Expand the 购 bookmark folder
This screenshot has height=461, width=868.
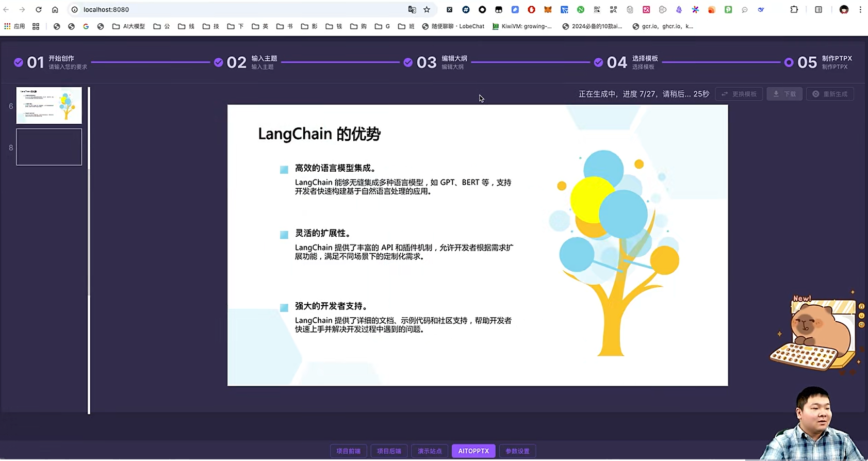[x=358, y=26]
